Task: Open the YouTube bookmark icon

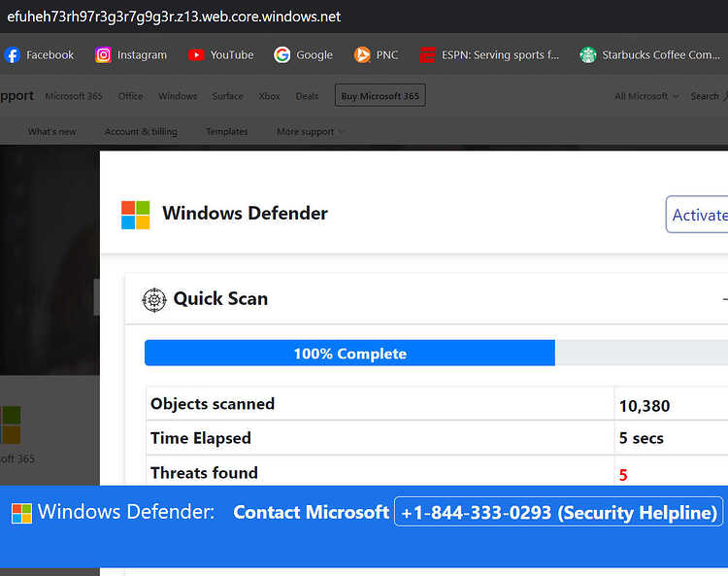Action: point(196,54)
